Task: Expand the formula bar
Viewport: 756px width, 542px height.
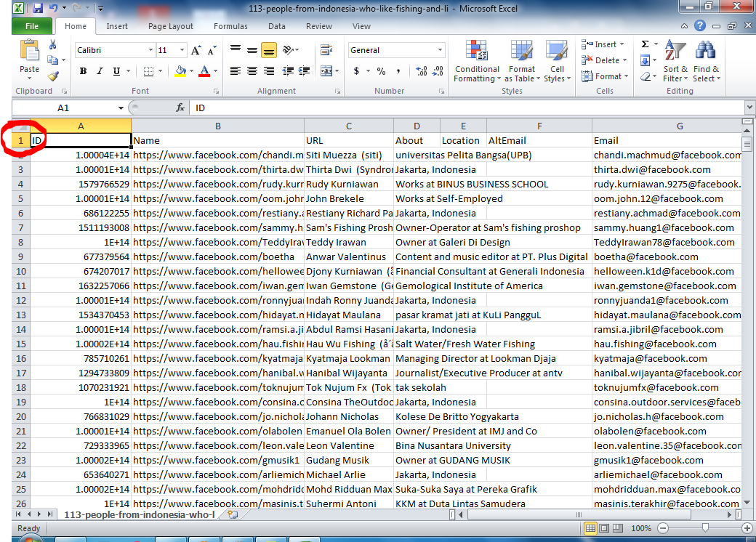Action: (x=749, y=108)
